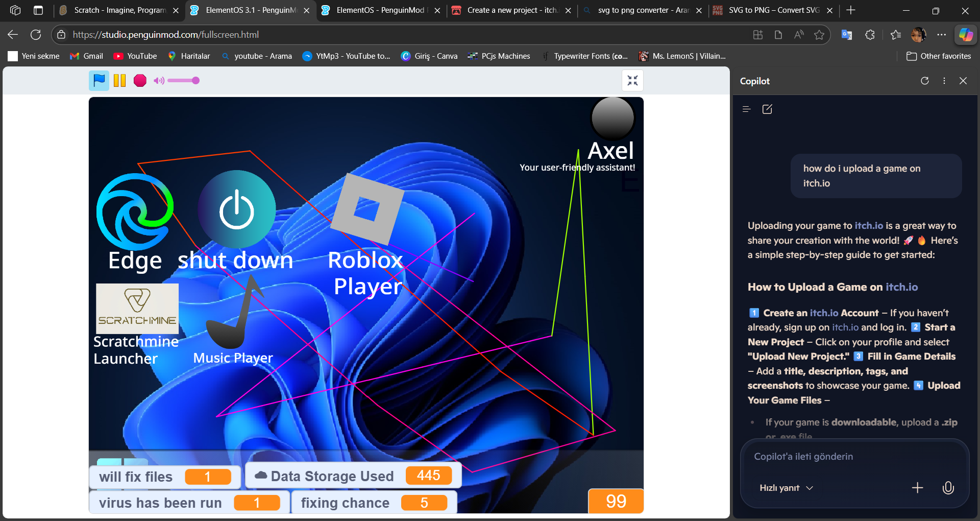Open Copilot more options menu
Viewport: 980px width, 521px height.
click(944, 81)
